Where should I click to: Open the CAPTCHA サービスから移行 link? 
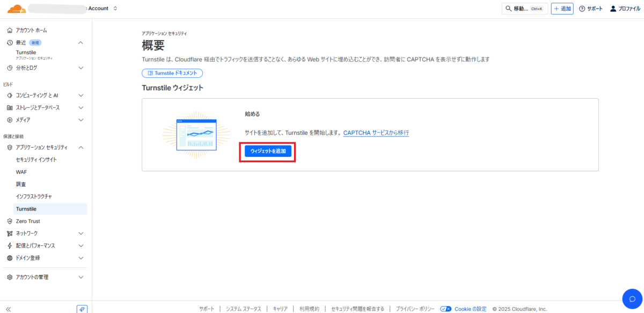(376, 133)
